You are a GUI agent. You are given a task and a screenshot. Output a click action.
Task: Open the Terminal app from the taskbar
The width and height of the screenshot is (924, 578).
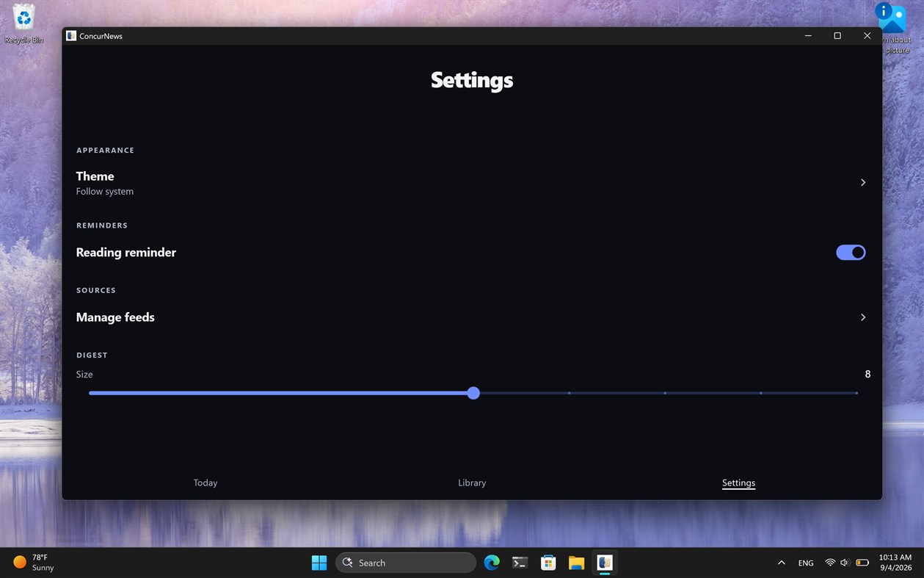tap(520, 563)
